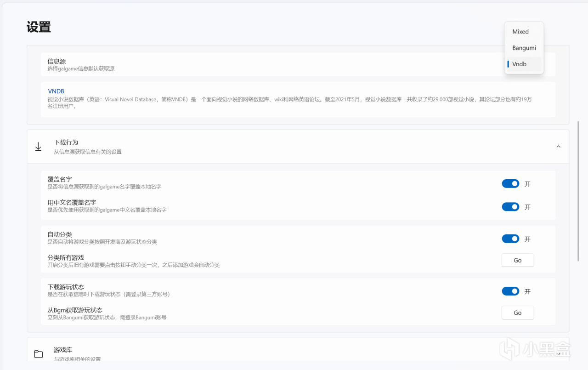Click the 设置 page heading

tap(39, 27)
